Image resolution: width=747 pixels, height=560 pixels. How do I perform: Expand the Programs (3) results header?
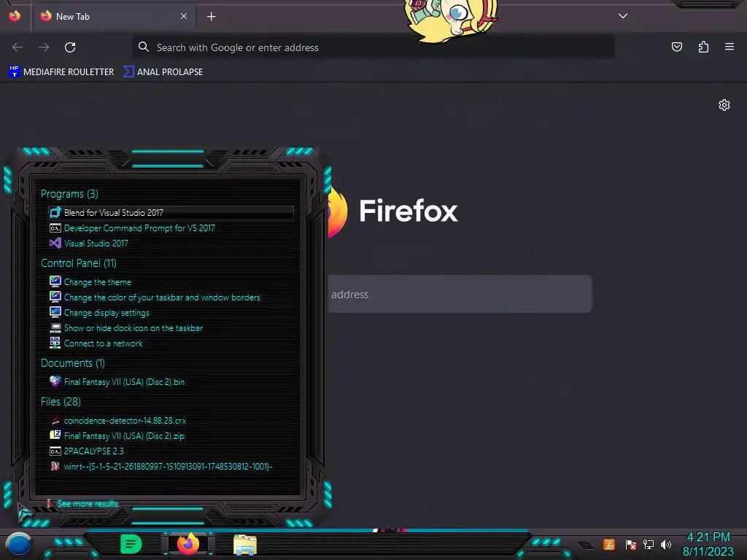pyautogui.click(x=69, y=194)
